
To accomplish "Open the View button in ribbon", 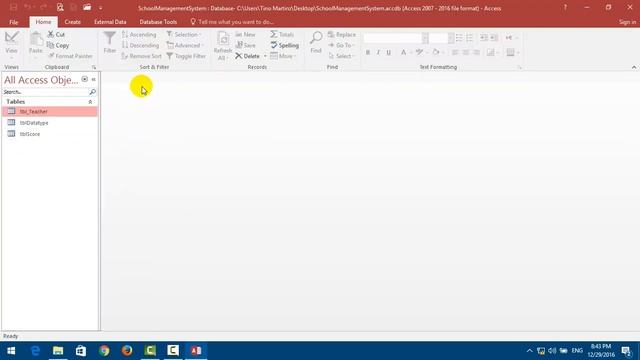I will point(11,44).
